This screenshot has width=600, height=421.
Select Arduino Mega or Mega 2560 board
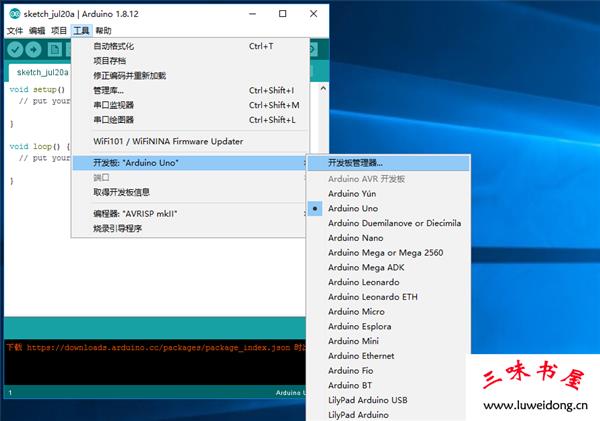[x=386, y=252]
